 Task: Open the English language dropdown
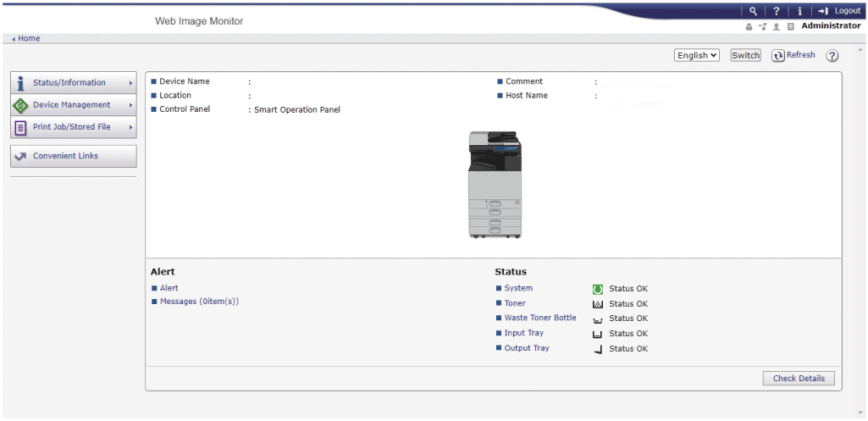(697, 55)
